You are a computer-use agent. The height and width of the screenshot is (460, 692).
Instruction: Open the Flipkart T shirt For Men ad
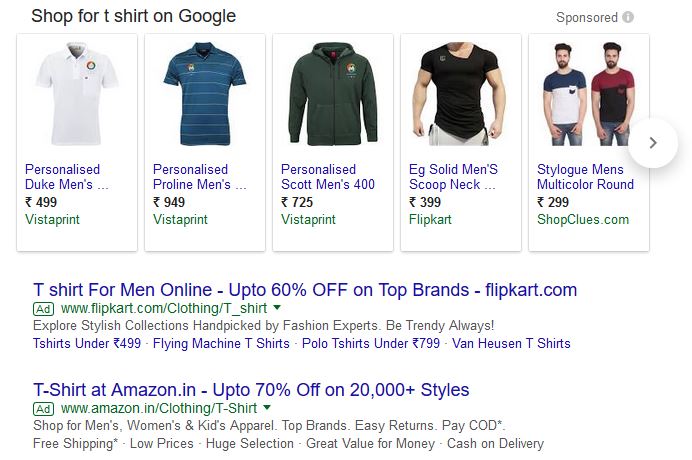pyautogui.click(x=305, y=290)
